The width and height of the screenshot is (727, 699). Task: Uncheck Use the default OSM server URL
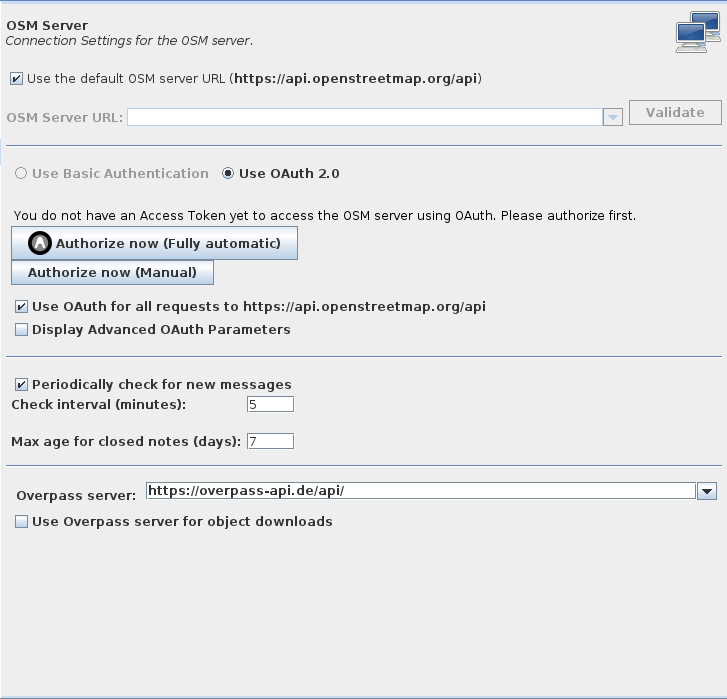pyautogui.click(x=16, y=78)
